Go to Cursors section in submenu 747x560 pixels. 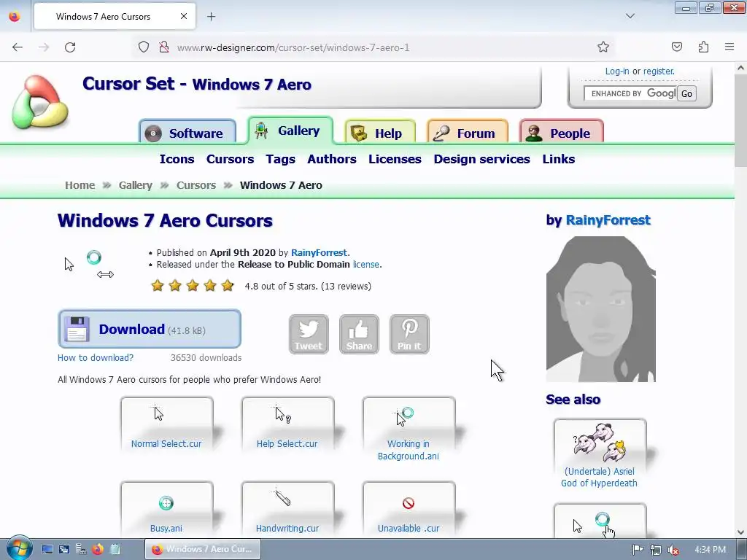pyautogui.click(x=230, y=159)
